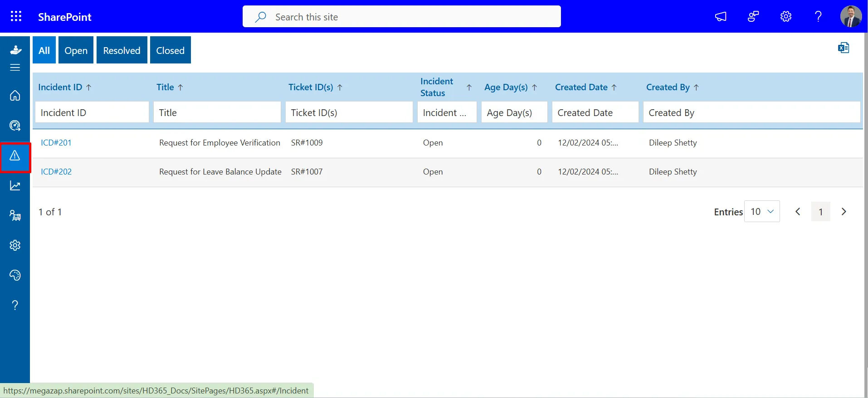Sort by Created Date column arrow
Image resolution: width=868 pixels, height=398 pixels.
click(614, 87)
